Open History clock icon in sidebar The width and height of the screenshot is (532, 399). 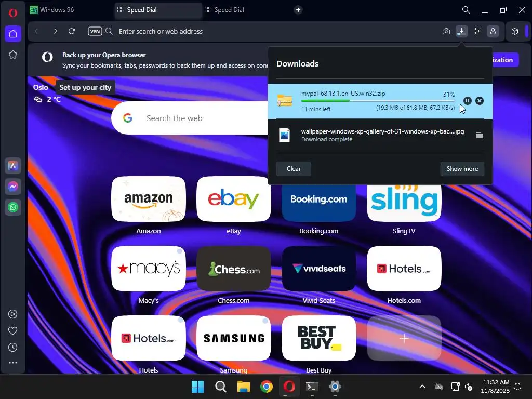[x=13, y=347]
